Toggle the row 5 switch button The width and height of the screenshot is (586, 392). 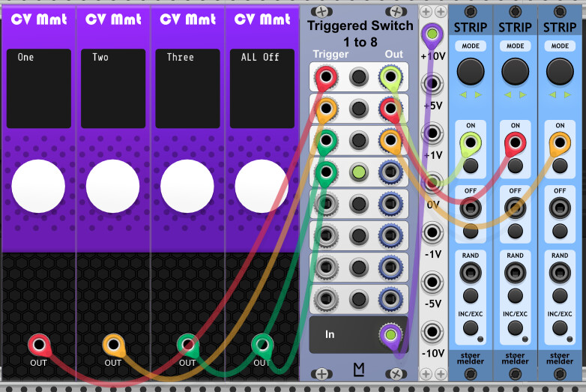coord(359,204)
